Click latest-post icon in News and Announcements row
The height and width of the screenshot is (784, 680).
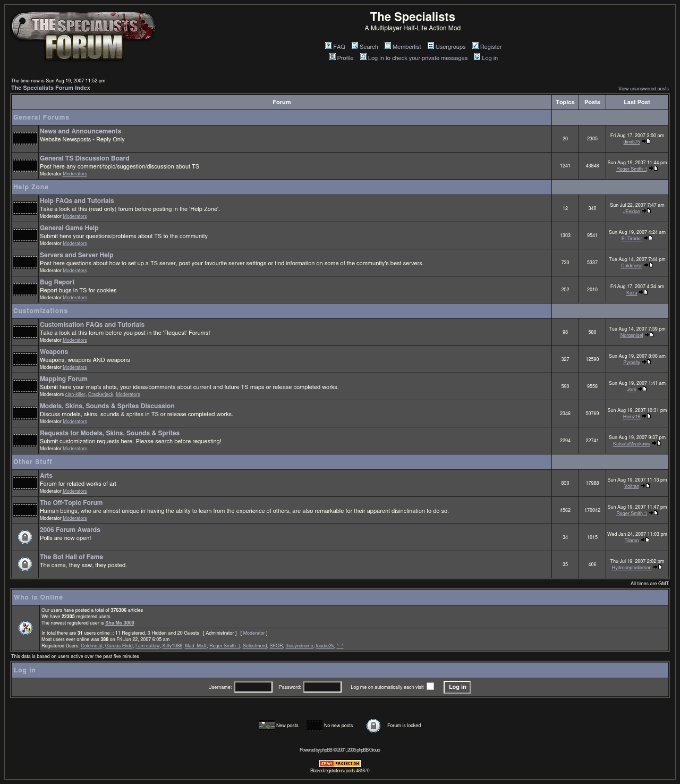[646, 141]
